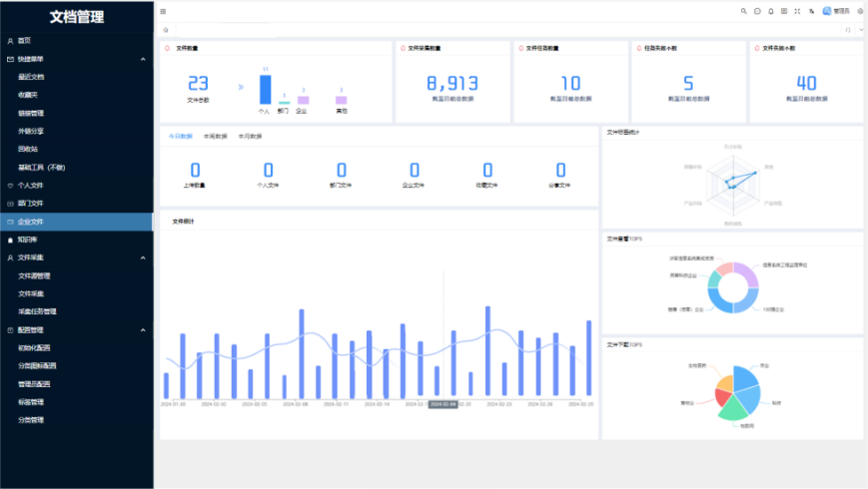Viewport: 868px width, 489px height.
Task: Toggle fullscreen mode icon in header
Action: coord(797,11)
